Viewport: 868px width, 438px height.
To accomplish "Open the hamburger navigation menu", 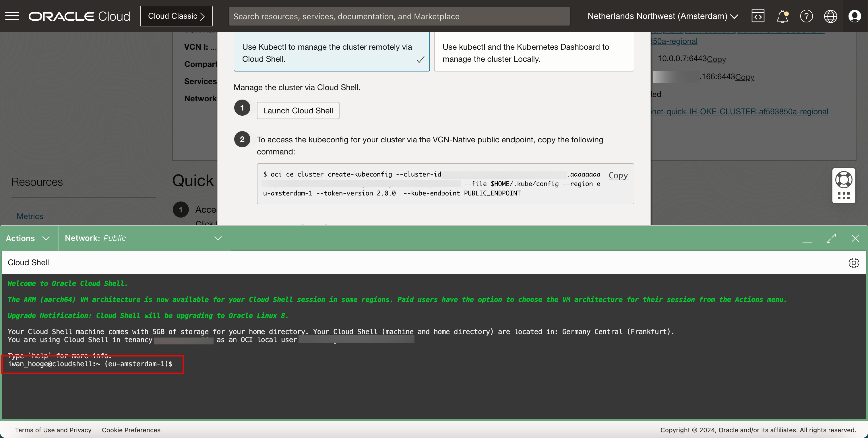I will point(12,16).
